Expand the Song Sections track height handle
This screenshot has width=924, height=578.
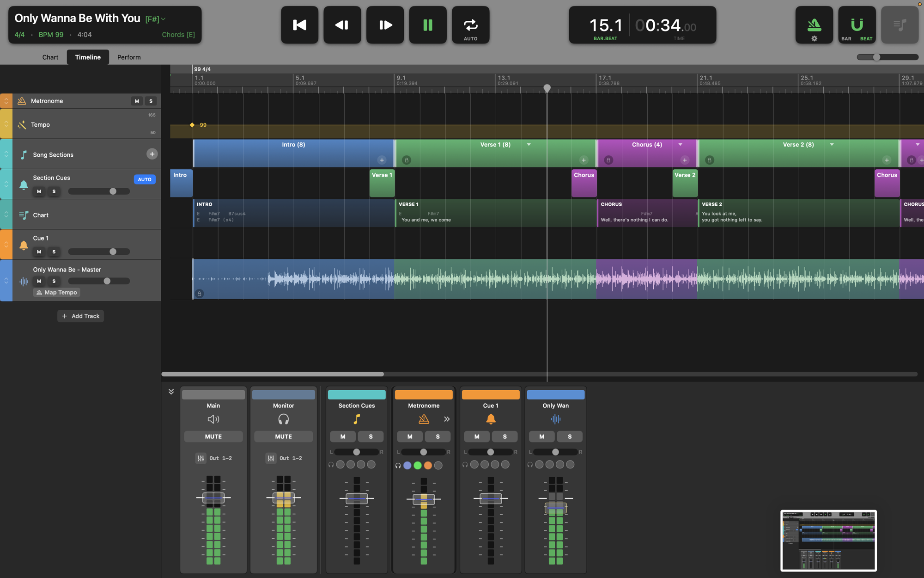(6, 154)
